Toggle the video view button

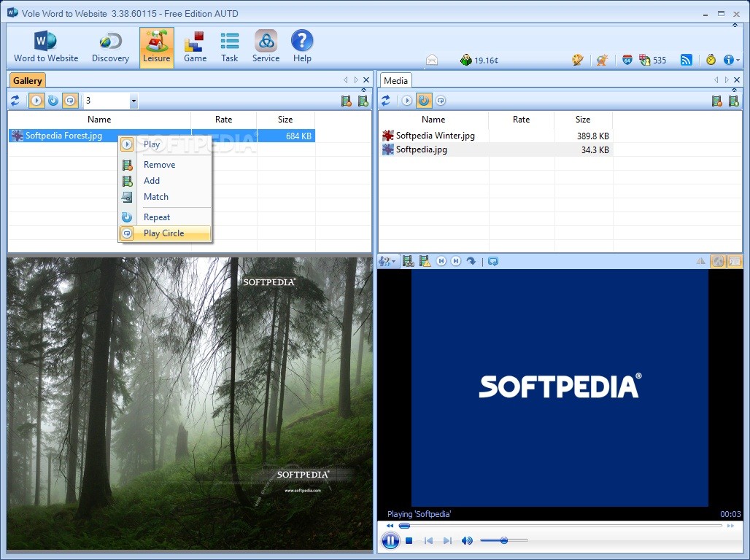tap(718, 261)
